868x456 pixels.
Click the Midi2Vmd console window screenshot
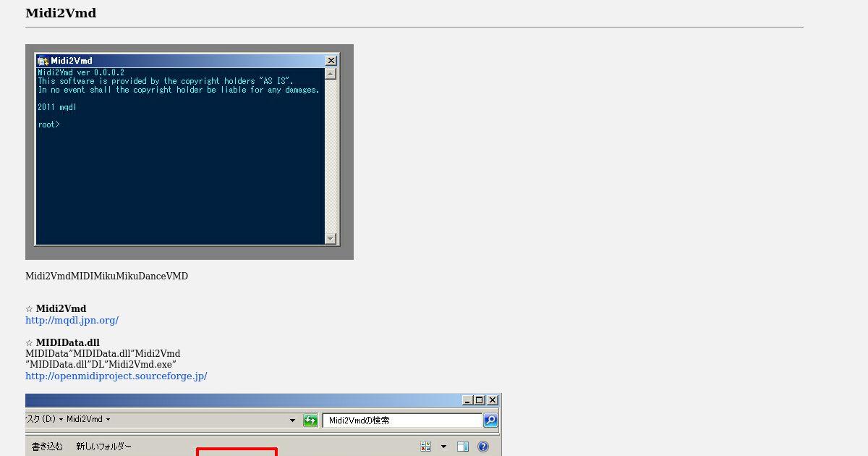tap(190, 152)
